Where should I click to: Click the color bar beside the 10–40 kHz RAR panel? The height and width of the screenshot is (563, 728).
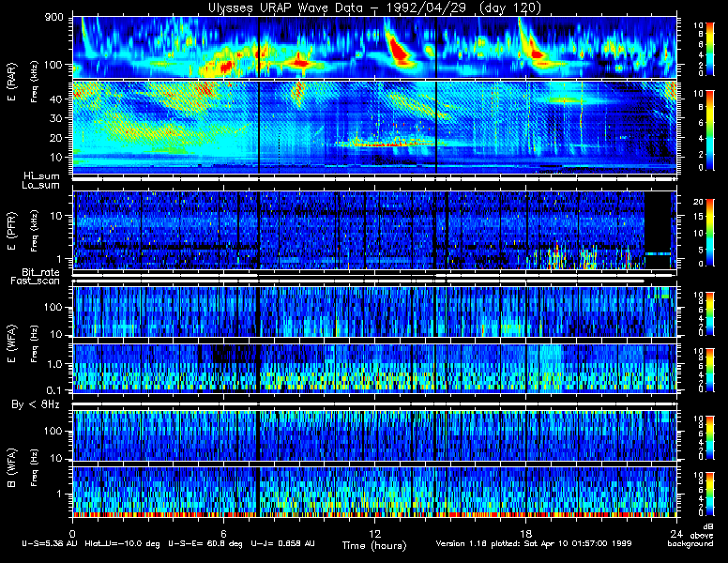tap(710, 130)
